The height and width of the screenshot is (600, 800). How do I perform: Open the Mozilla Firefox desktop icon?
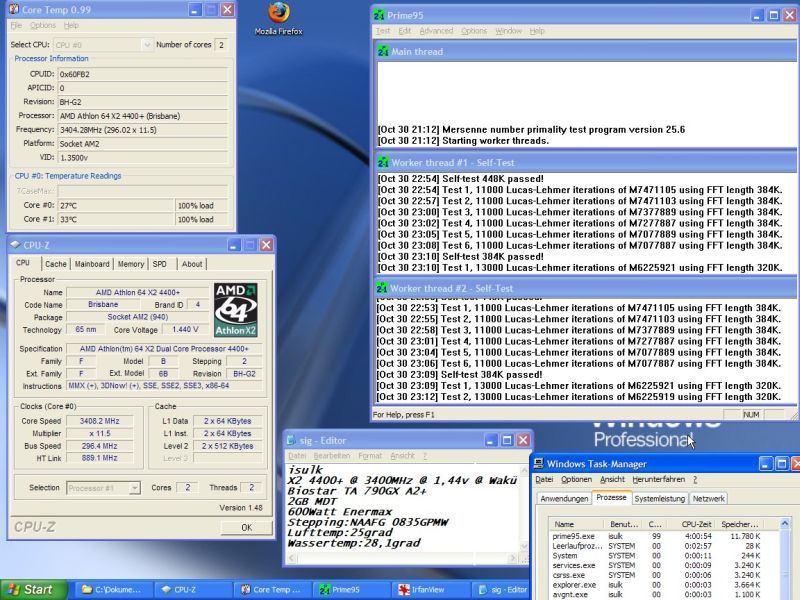point(279,18)
